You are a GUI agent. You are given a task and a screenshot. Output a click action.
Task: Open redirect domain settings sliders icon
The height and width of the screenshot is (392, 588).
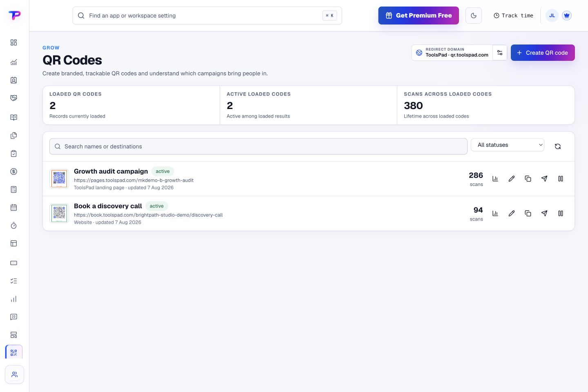(500, 53)
